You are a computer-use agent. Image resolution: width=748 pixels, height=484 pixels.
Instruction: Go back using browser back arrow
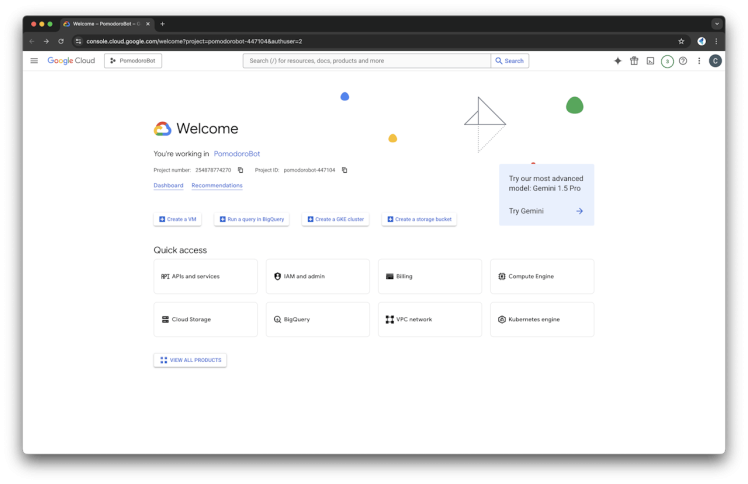coord(32,41)
